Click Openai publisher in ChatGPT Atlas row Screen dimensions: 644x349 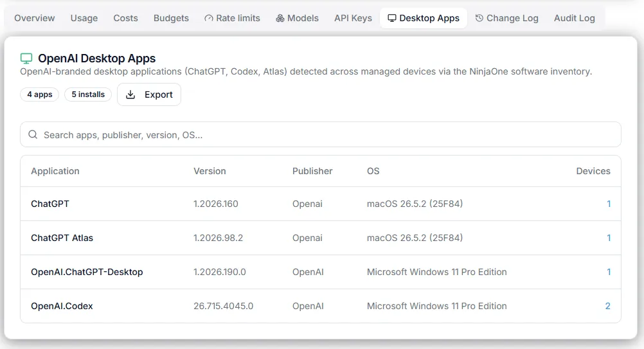pos(307,238)
